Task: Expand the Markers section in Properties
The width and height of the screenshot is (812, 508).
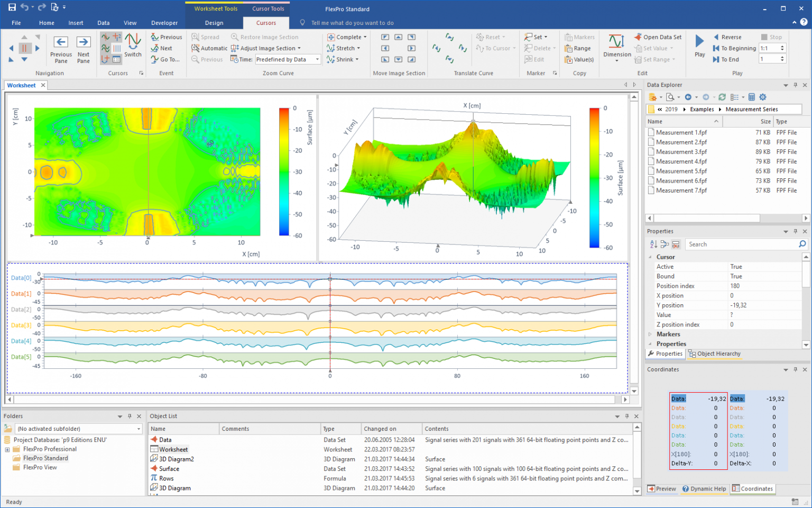Action: coord(650,334)
